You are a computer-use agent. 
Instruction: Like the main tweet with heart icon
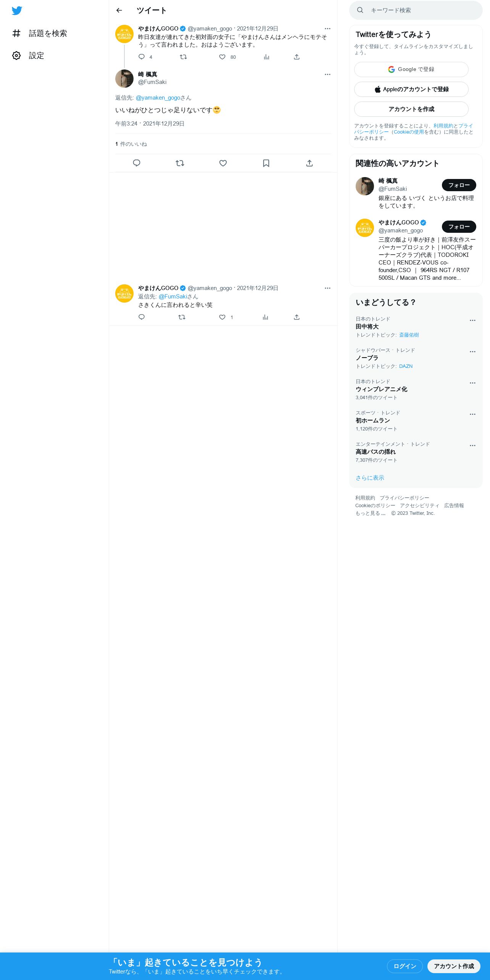click(x=223, y=163)
